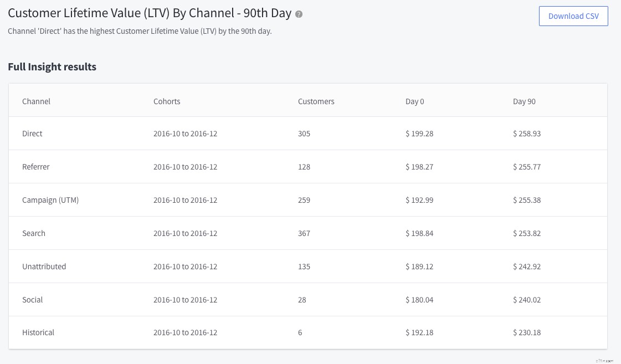Sort the table by the Cohorts column
This screenshot has height=364, width=621.
point(166,101)
